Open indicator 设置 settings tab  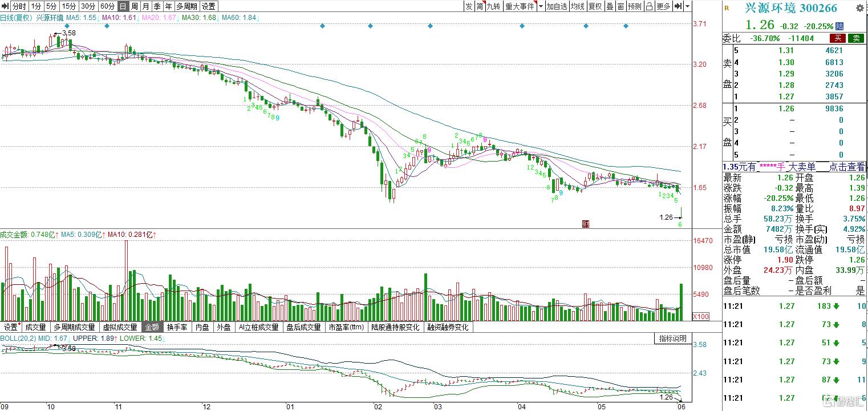click(11, 328)
